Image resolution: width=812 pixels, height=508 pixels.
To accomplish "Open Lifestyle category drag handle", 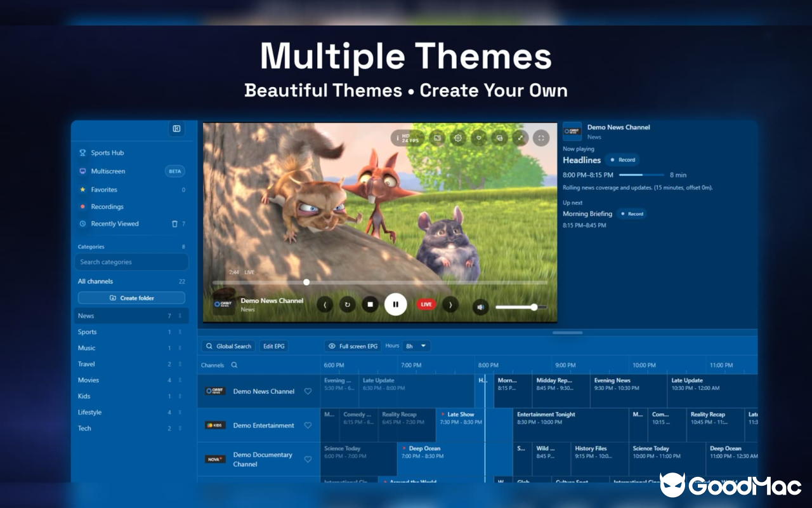I will (x=180, y=413).
